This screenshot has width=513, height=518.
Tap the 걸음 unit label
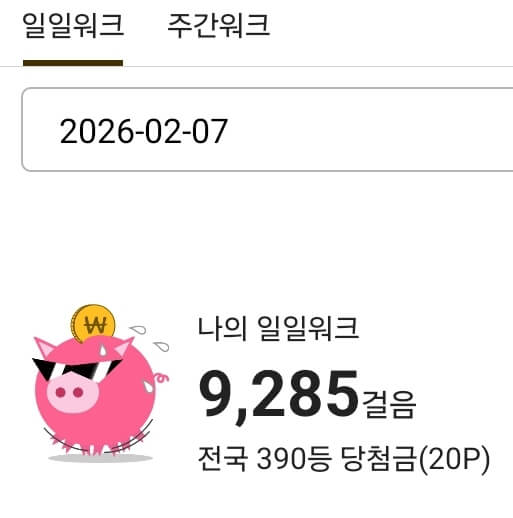[389, 404]
